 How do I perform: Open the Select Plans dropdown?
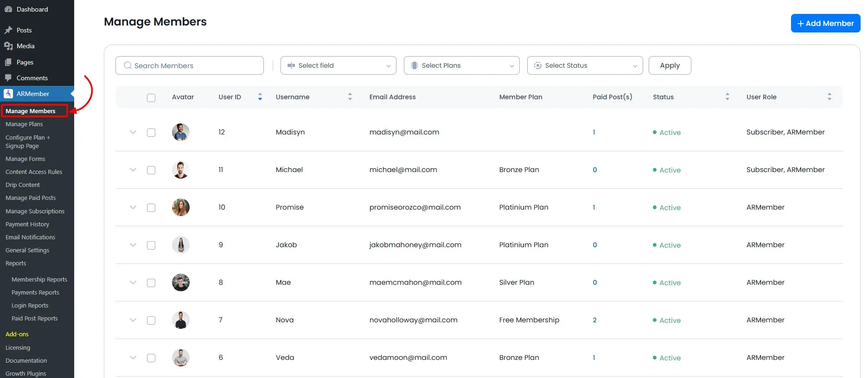click(x=461, y=65)
